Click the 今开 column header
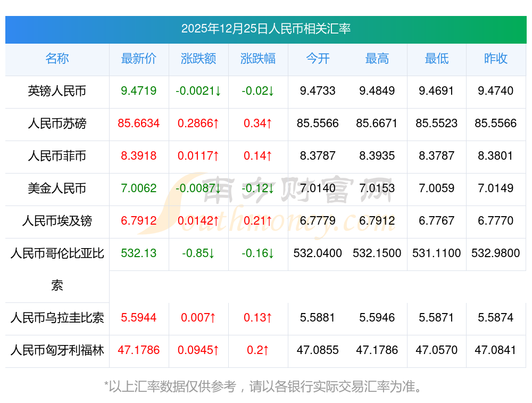The height and width of the screenshot is (403, 532). (318, 59)
